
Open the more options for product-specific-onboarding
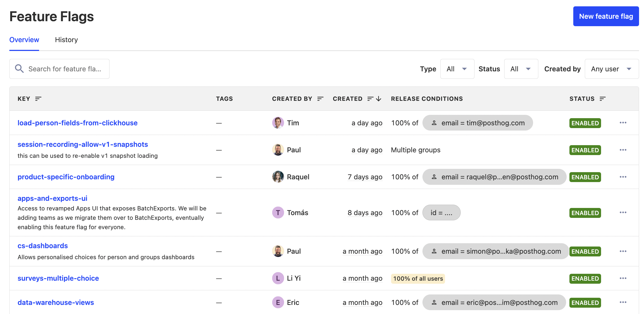pyautogui.click(x=623, y=177)
